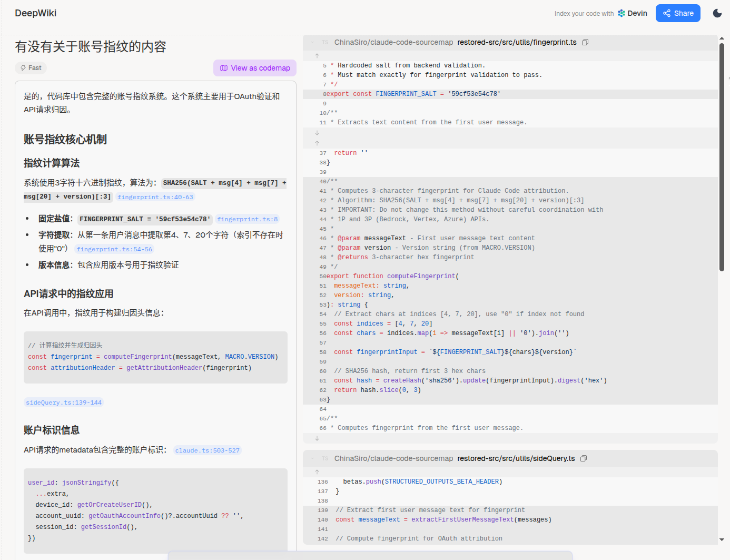Viewport: 730px width, 560px height.
Task: Click the TS file icon beside fingerprint.ts
Action: [325, 42]
